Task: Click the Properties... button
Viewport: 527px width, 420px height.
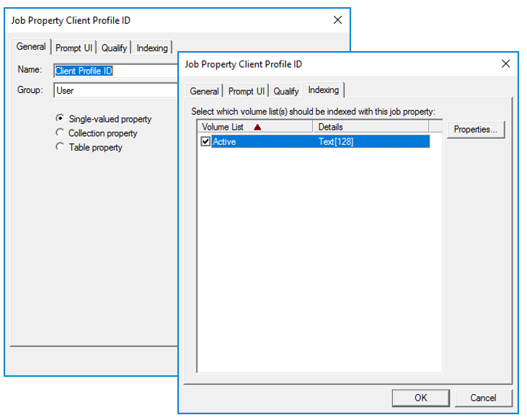Action: (476, 129)
